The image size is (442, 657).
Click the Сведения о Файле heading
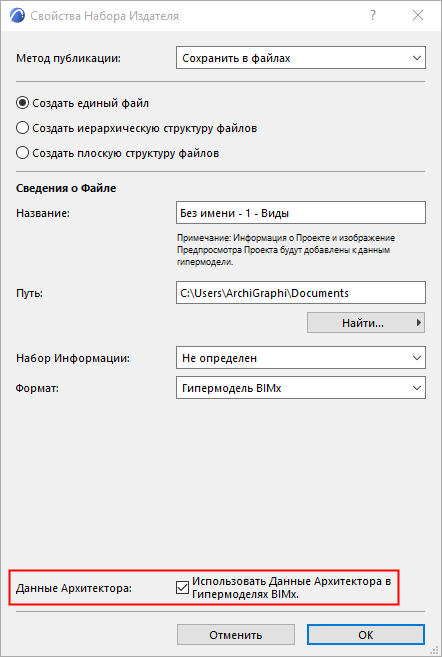click(66, 189)
